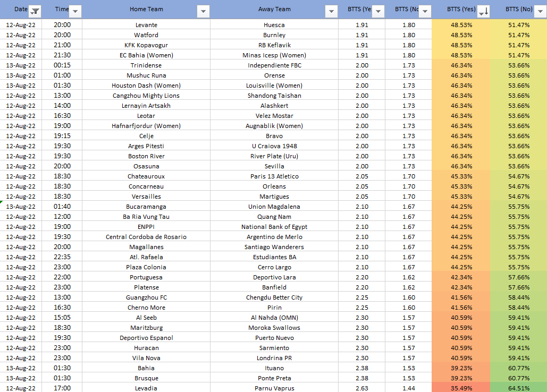Select the Union Magdalena cell
The image size is (547, 392).
[274, 207]
